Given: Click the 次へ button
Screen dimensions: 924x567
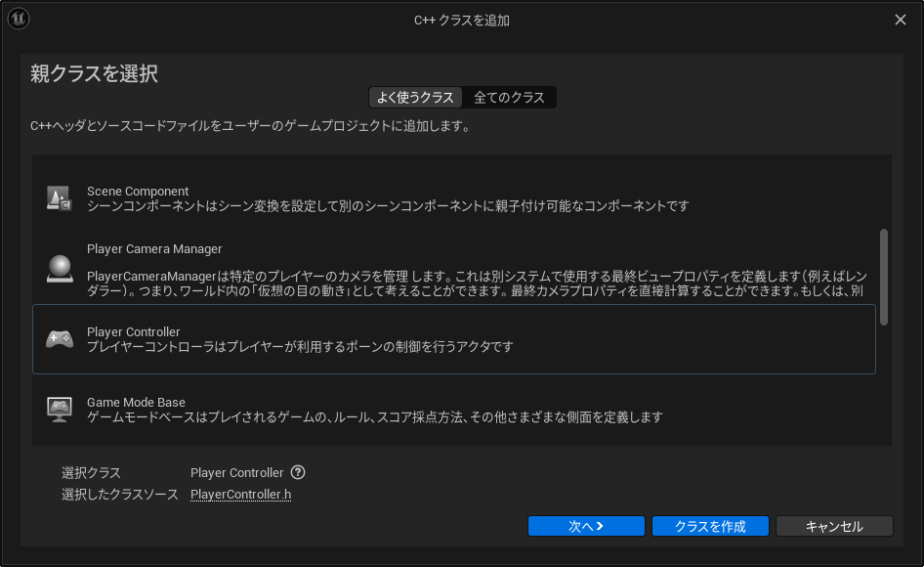Looking at the screenshot, I should pyautogui.click(x=586, y=526).
